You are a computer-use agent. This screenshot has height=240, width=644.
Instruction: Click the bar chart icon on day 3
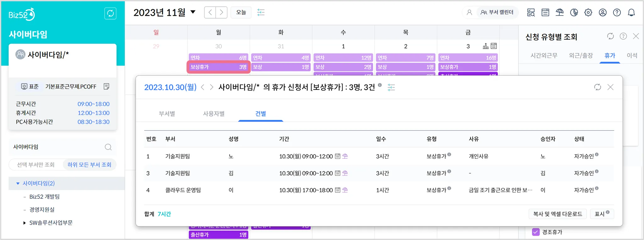click(486, 46)
